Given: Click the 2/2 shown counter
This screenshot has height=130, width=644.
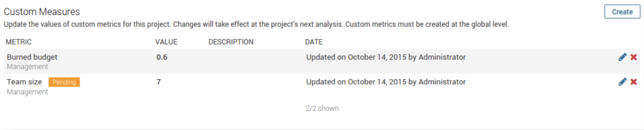Looking at the screenshot, I should [x=322, y=109].
